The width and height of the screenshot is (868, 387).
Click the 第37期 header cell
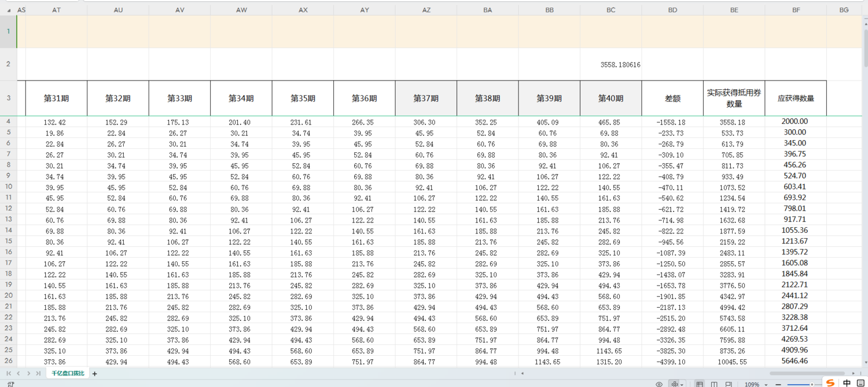click(x=426, y=98)
